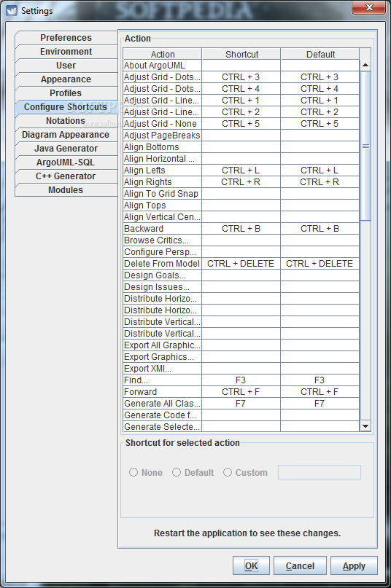Switch to the Diagram Appearance tab
Image resolution: width=391 pixels, height=588 pixels.
[x=66, y=135]
